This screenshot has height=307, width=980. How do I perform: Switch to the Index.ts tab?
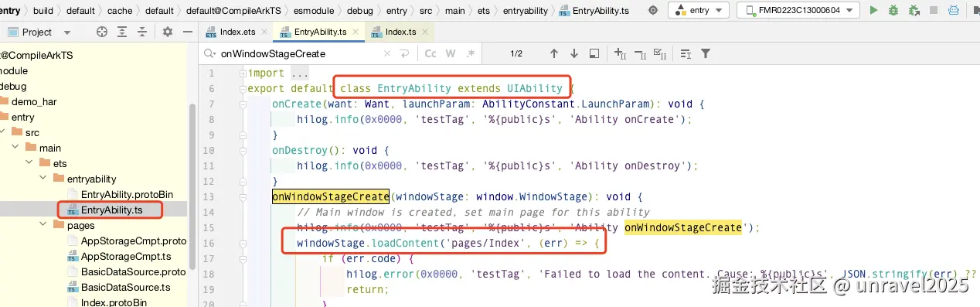pyautogui.click(x=400, y=32)
